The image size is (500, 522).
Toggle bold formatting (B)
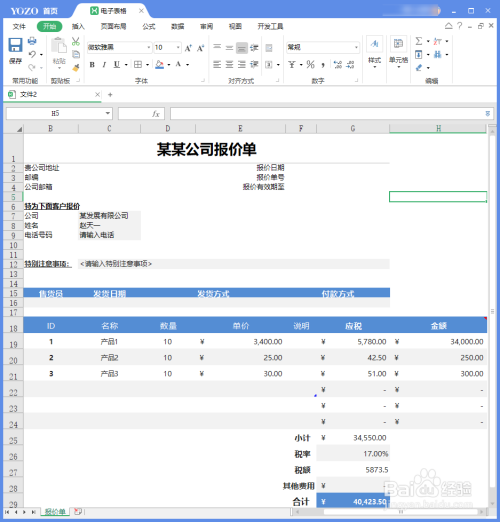tap(92, 65)
